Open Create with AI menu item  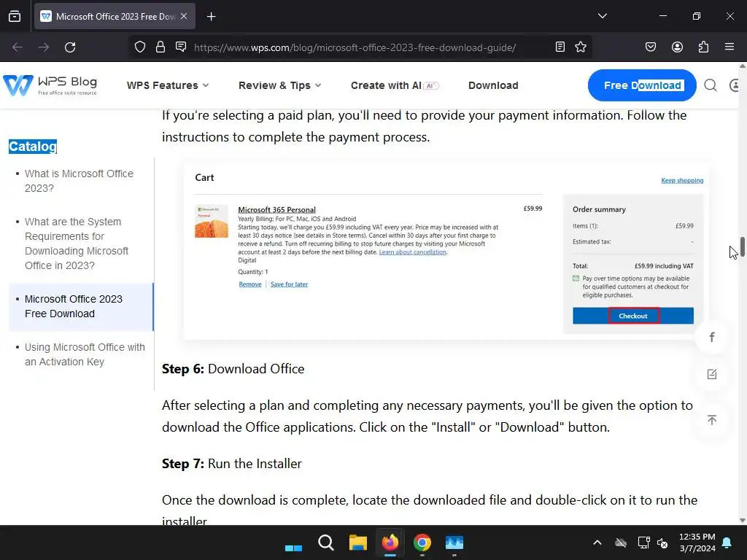(x=395, y=85)
